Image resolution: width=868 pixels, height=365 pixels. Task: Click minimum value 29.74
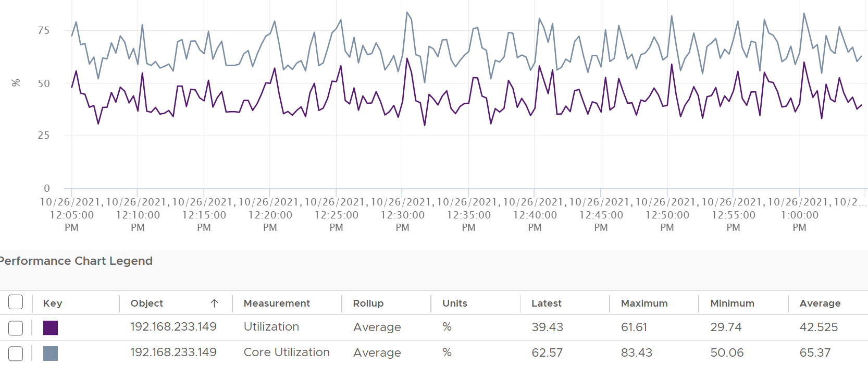726,327
